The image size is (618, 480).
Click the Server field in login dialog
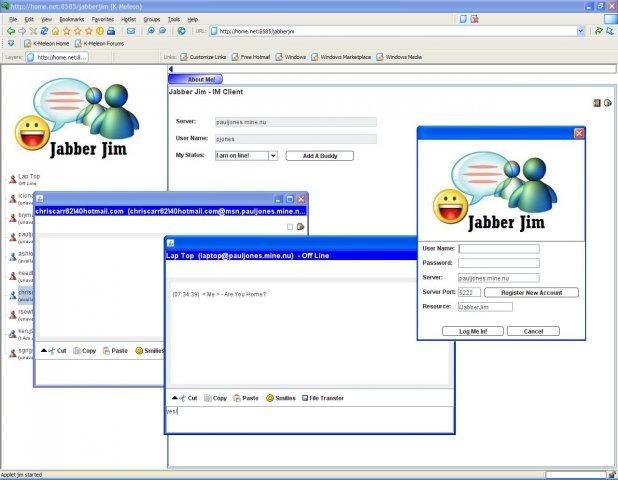[499, 278]
